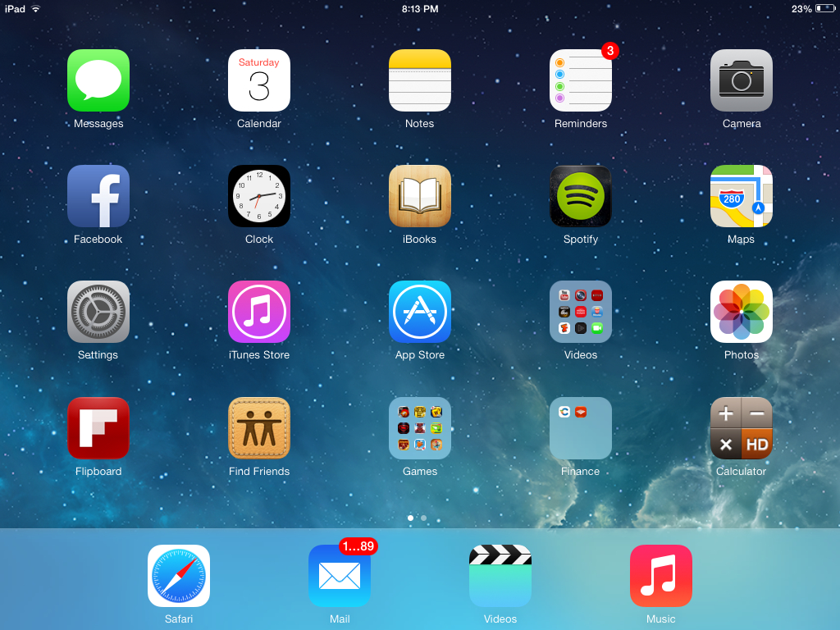Launch Calculator HD

741,428
